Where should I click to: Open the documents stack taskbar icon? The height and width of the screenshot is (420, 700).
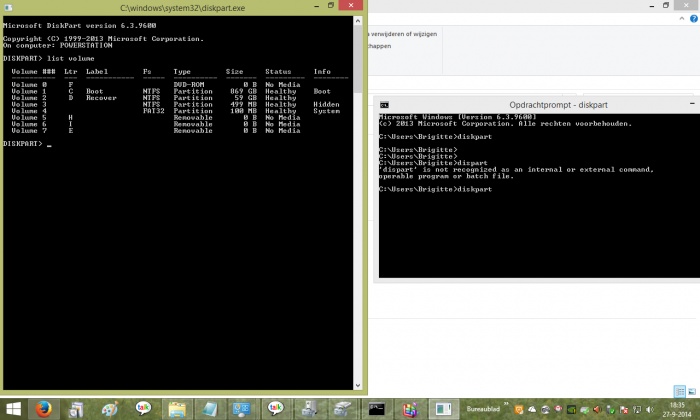pyautogui.click(x=76, y=409)
